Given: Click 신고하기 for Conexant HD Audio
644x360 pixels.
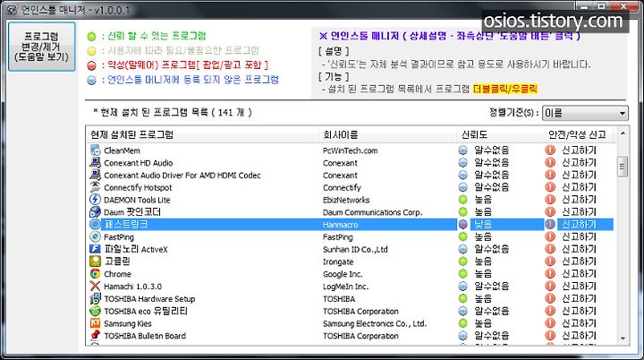Looking at the screenshot, I should 579,162.
